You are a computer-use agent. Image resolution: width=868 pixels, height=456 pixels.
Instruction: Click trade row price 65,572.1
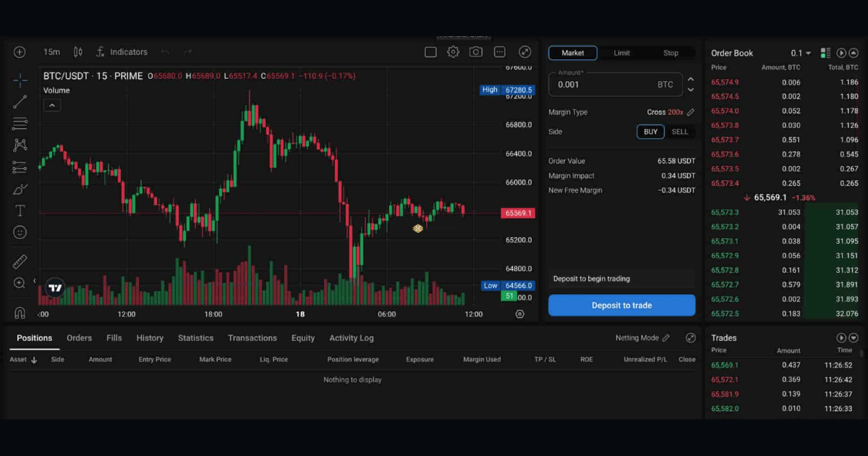725,380
